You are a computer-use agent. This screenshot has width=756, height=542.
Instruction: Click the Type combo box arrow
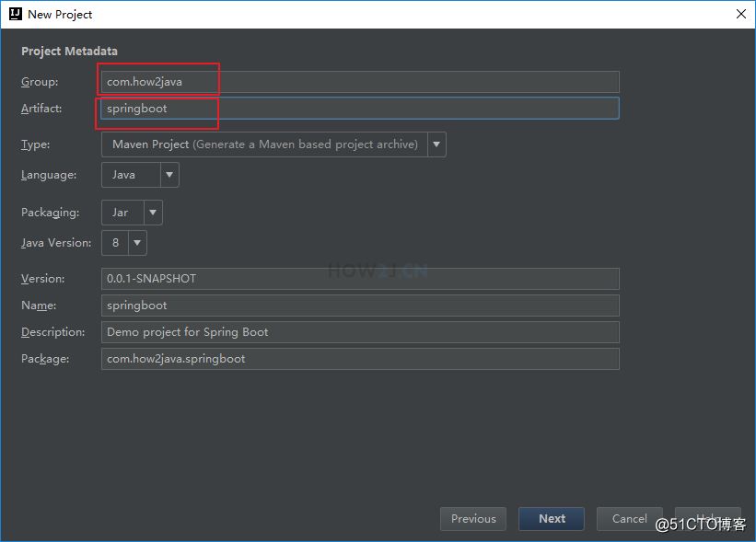click(x=436, y=144)
